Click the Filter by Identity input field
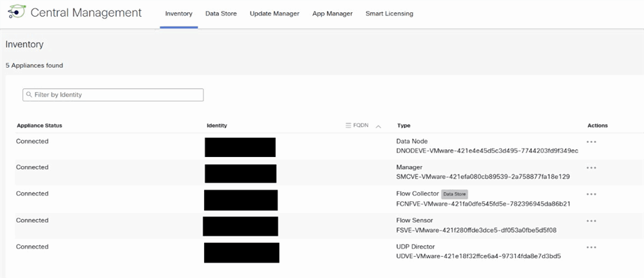 point(113,95)
